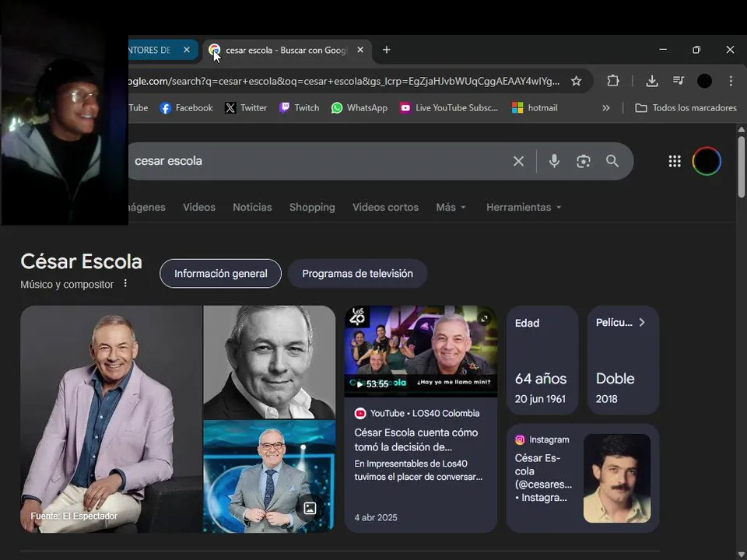Open the El Espectador photo of César Escola
The image size is (747, 560).
(x=111, y=419)
